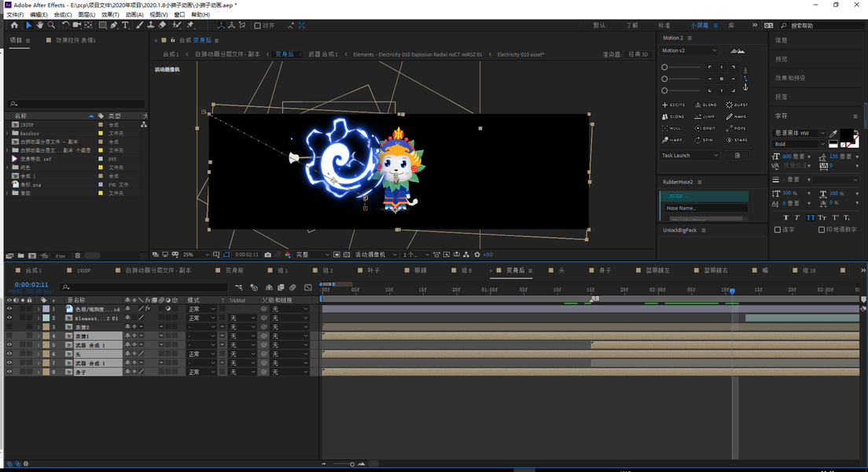Screen dimensions: 868x472
Task: Open the 思源黑体 HW font dropdown
Action: pyautogui.click(x=798, y=133)
